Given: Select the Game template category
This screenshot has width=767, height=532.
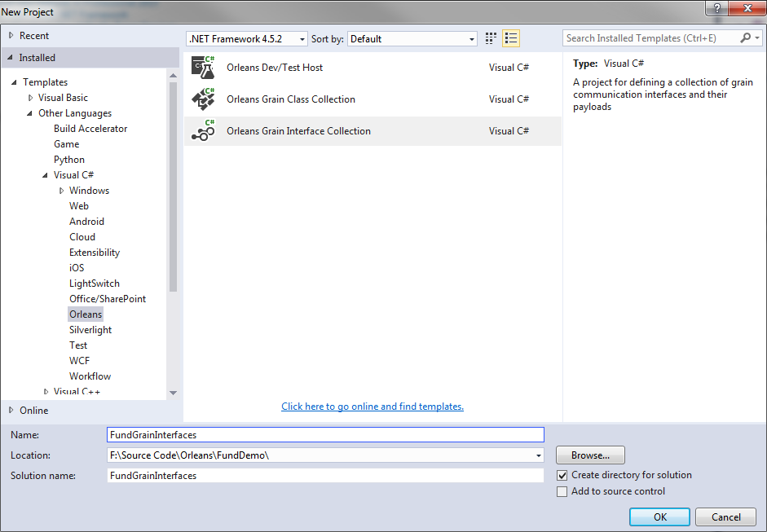Looking at the screenshot, I should (x=67, y=144).
